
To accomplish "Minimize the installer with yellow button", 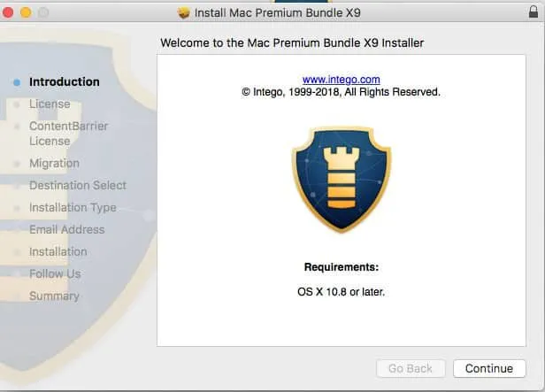I will click(x=26, y=12).
